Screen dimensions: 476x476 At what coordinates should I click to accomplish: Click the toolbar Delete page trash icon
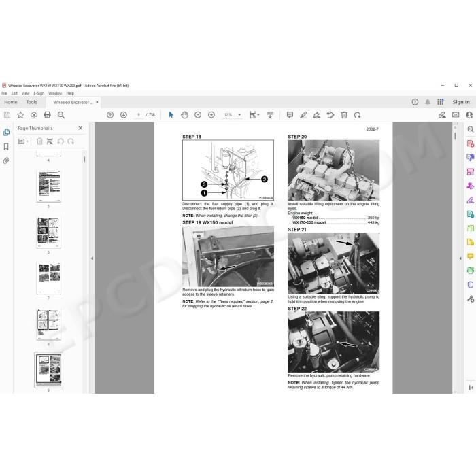(x=344, y=115)
